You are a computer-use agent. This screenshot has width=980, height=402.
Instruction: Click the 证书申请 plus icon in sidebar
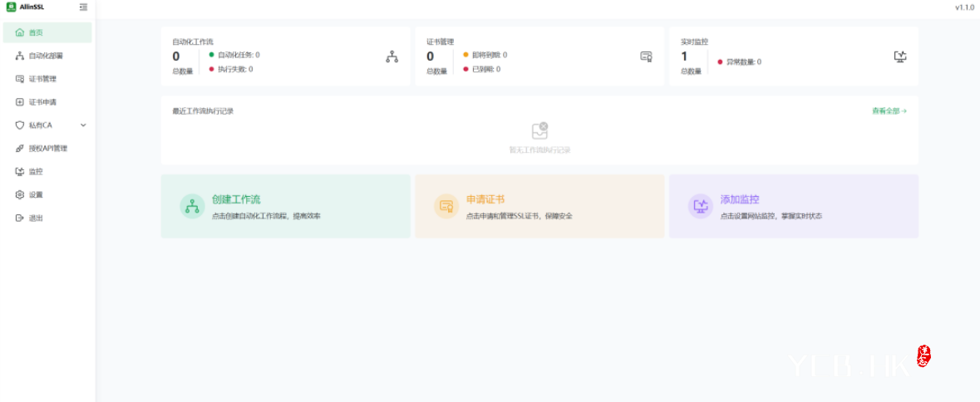(x=20, y=102)
